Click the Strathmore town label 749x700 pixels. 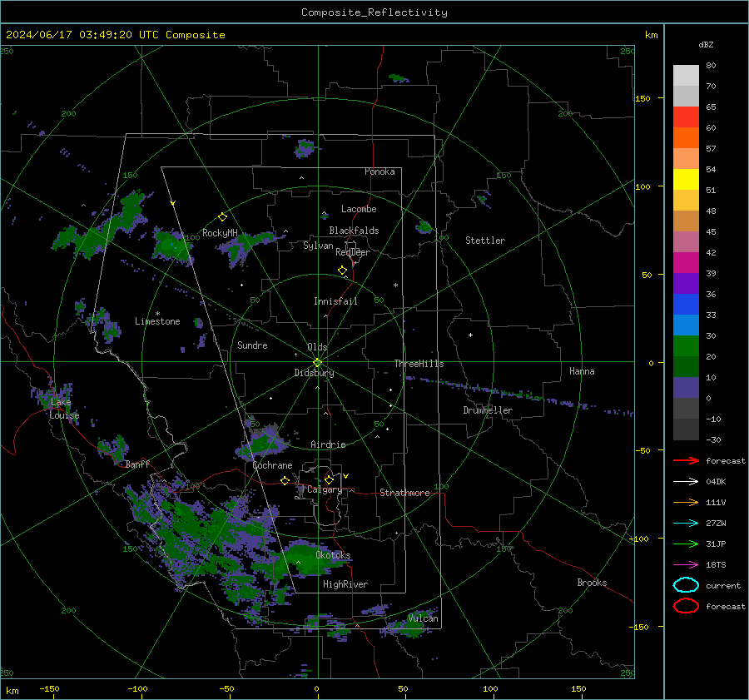click(x=404, y=493)
